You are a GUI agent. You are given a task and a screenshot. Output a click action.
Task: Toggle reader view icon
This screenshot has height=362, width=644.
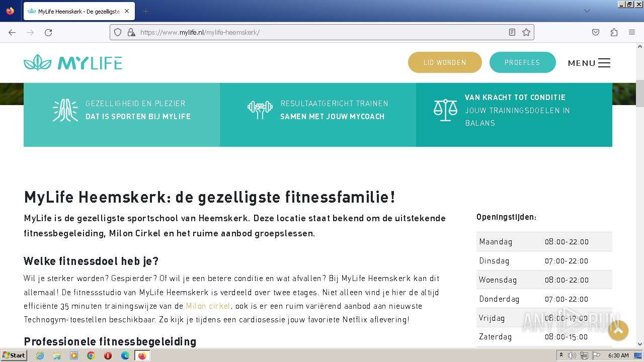point(512,32)
